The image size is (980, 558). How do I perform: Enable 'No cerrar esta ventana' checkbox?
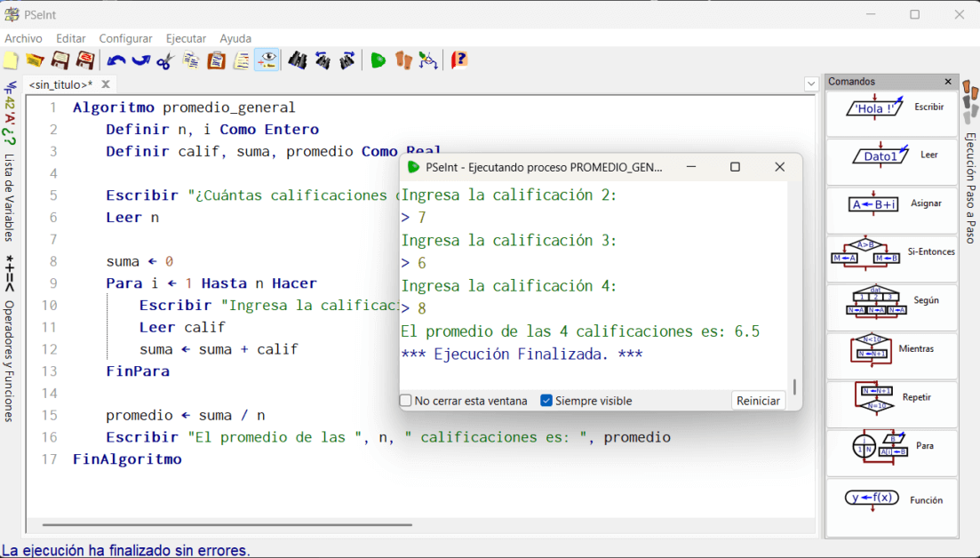pos(406,401)
